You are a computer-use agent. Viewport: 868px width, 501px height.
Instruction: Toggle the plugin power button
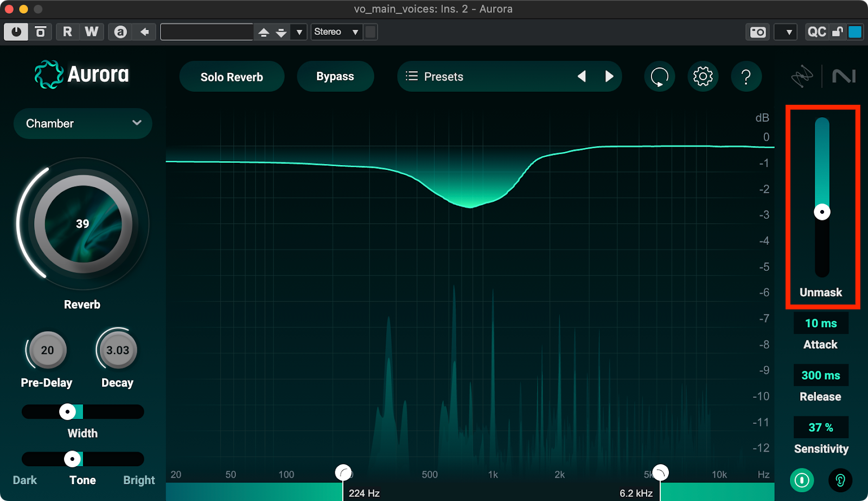click(x=16, y=32)
